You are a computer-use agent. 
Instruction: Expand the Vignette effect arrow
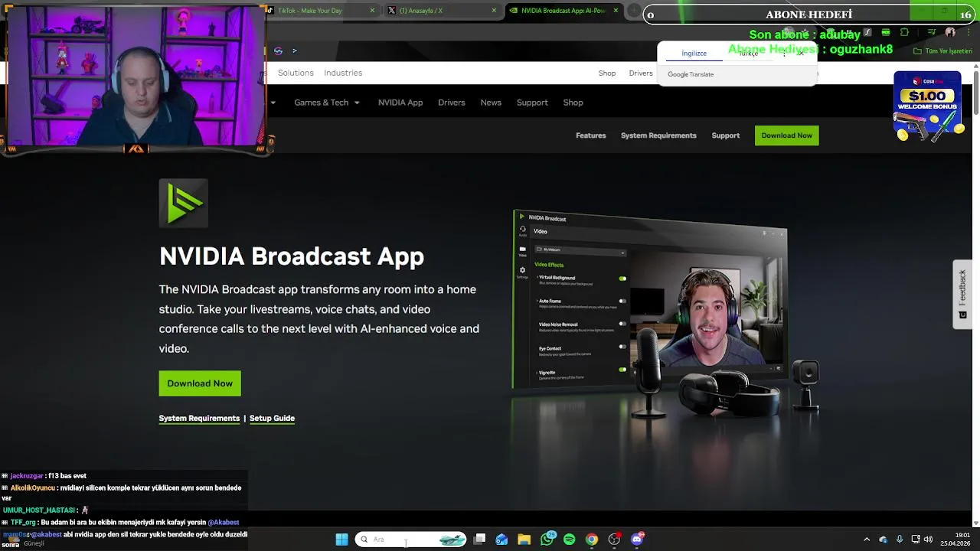point(537,373)
